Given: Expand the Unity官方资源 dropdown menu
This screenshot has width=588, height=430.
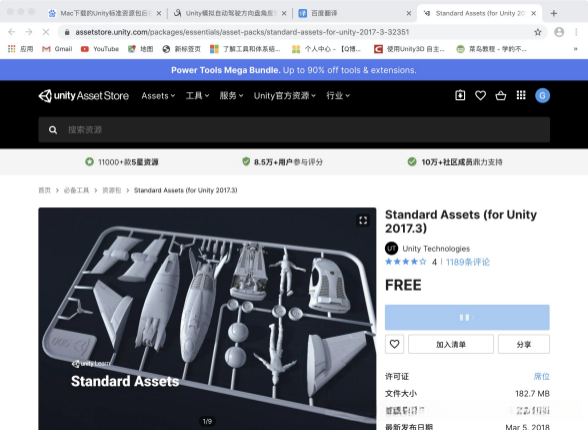Looking at the screenshot, I should point(285,96).
